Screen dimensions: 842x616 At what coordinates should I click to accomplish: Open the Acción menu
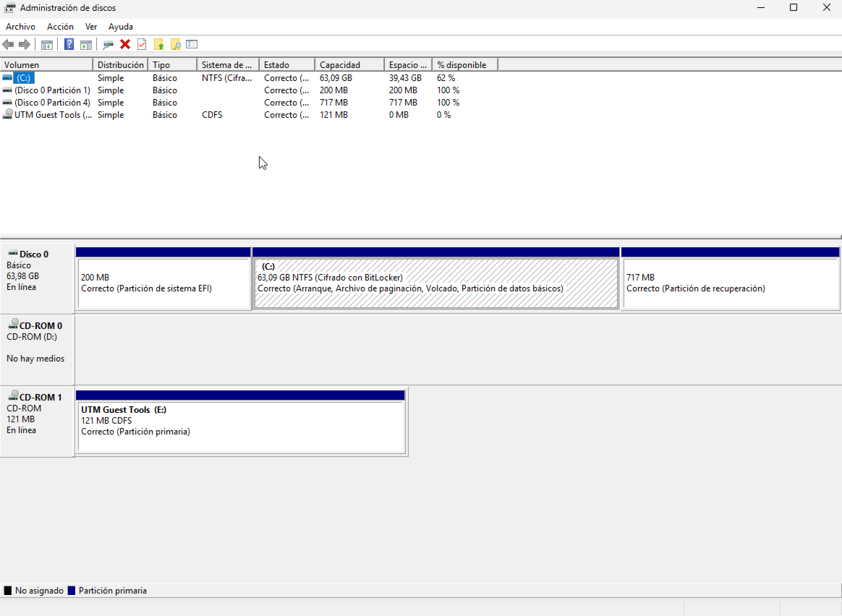pos(60,27)
